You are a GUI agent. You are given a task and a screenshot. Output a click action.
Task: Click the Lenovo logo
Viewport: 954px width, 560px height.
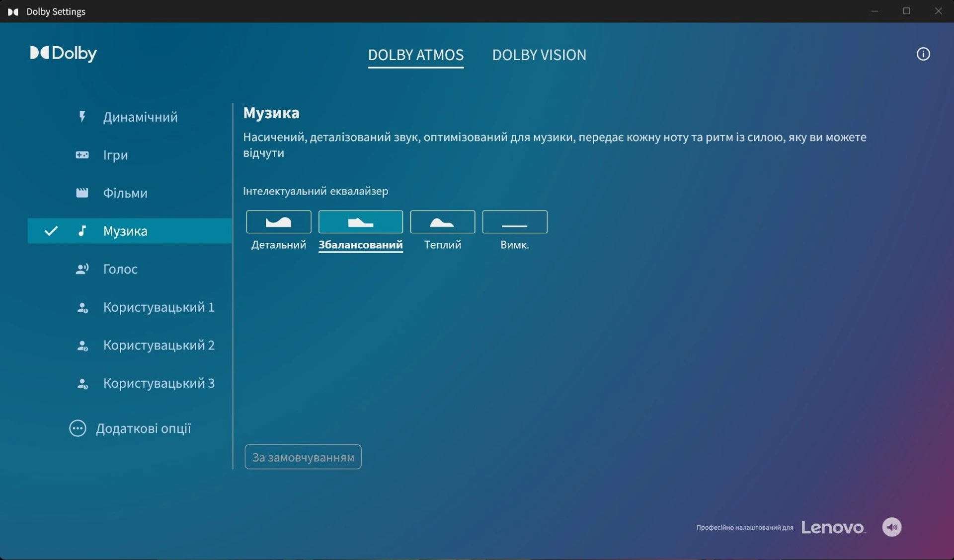(834, 527)
